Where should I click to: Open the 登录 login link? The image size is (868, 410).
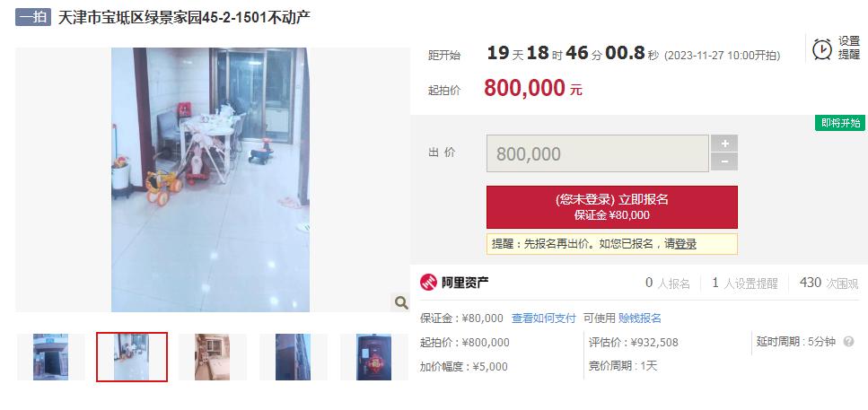pos(685,244)
